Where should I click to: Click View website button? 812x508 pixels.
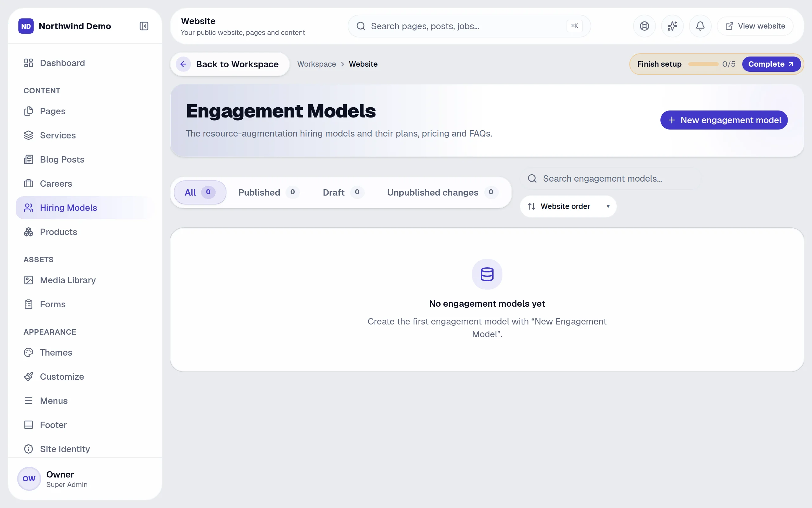click(755, 26)
